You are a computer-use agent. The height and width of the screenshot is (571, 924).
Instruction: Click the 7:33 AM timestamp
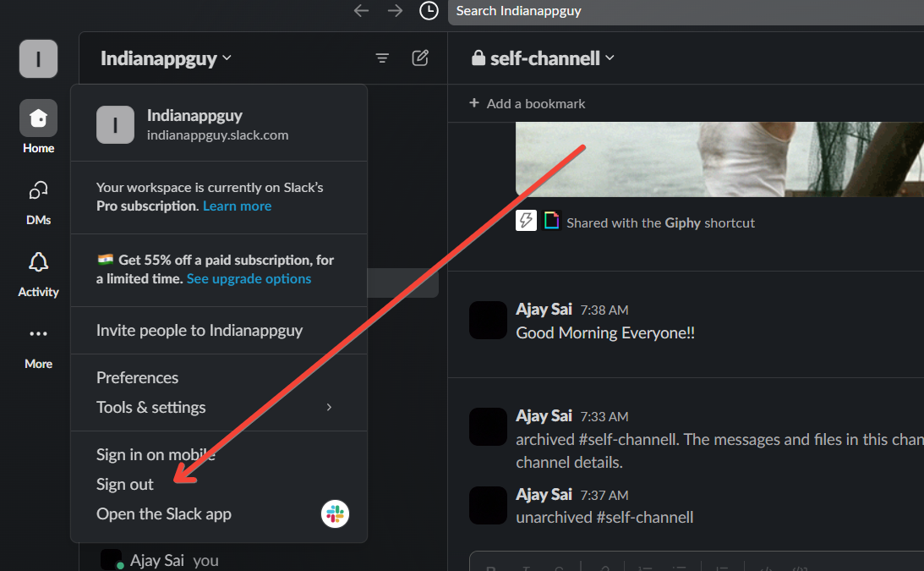coord(604,416)
